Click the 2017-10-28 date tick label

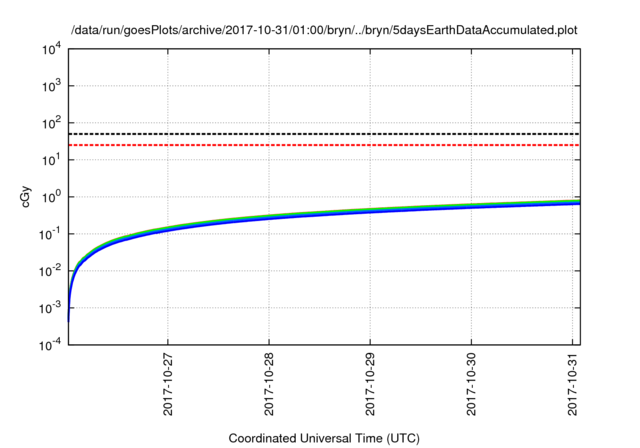[269, 384]
